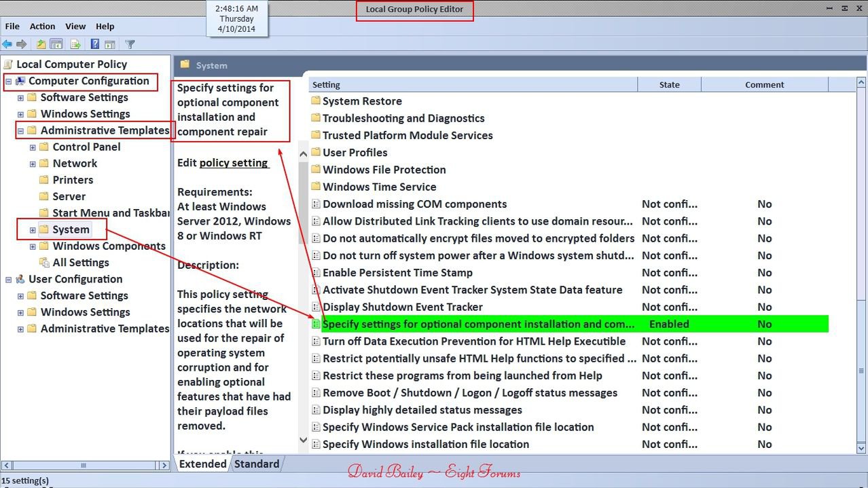Collapse the Computer Configuration node
Screen dimensions: 868x488
point(8,81)
